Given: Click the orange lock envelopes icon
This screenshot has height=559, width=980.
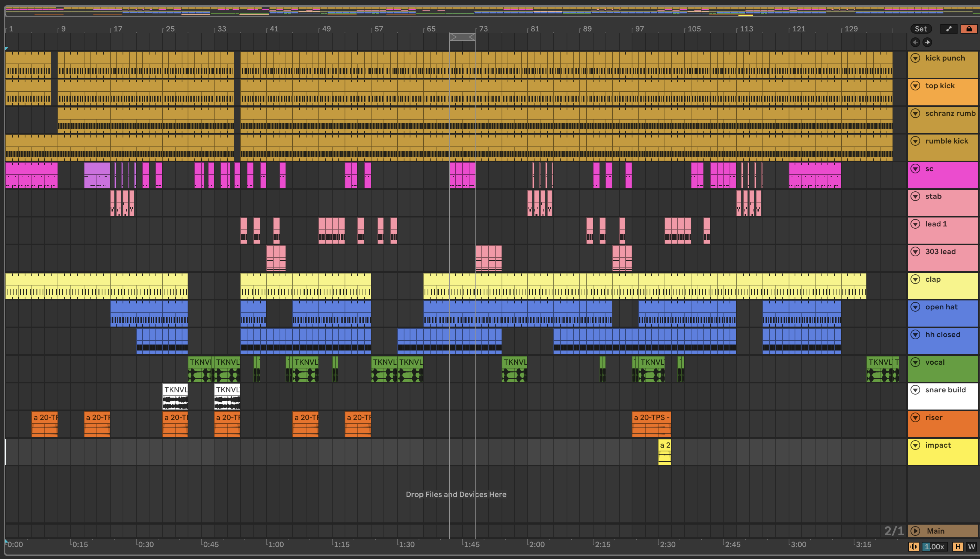Looking at the screenshot, I should point(968,29).
